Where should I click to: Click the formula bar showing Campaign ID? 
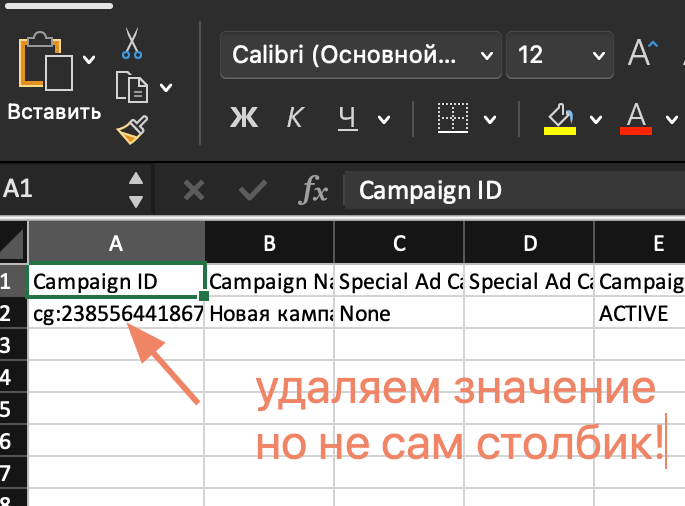[x=515, y=191]
